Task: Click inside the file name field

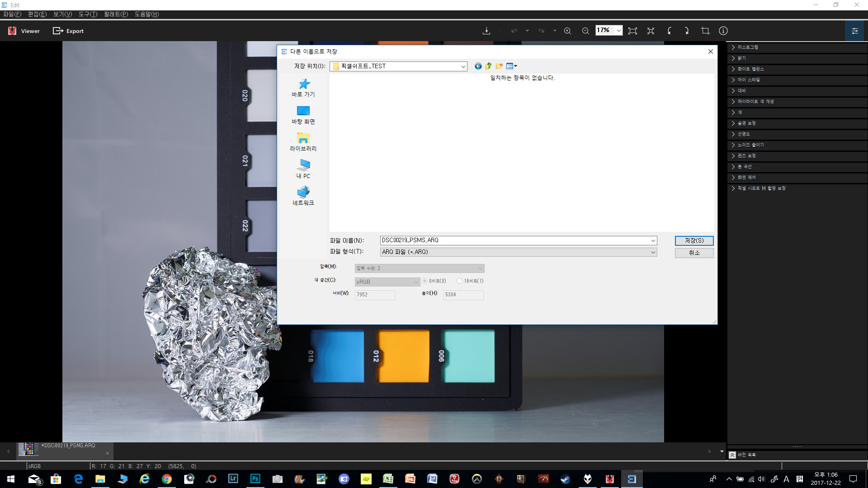Action: click(497, 240)
